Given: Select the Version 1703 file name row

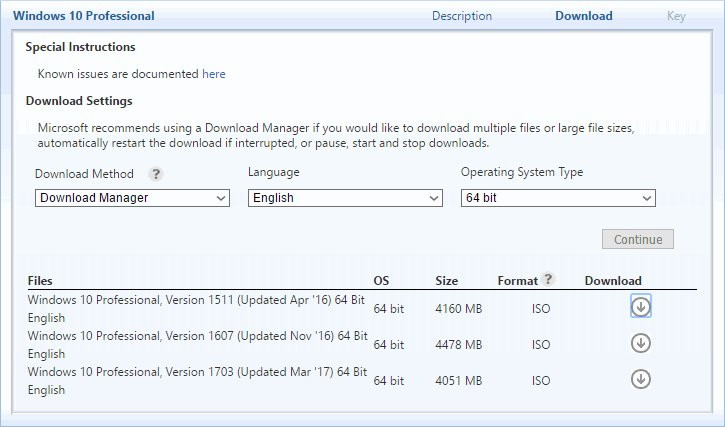Looking at the screenshot, I should [197, 381].
